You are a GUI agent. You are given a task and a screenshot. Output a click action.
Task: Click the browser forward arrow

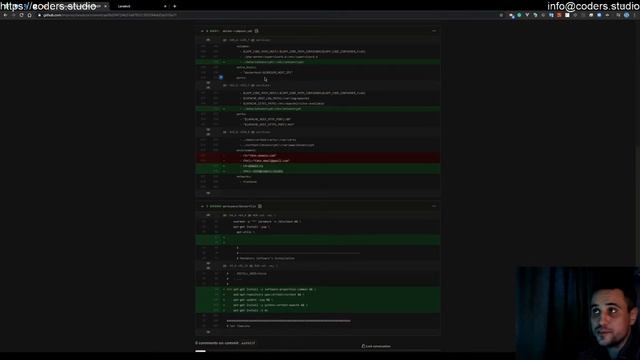coord(13,15)
